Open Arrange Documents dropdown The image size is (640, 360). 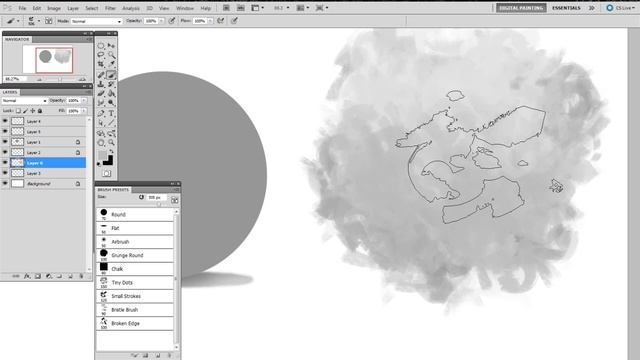click(x=258, y=8)
